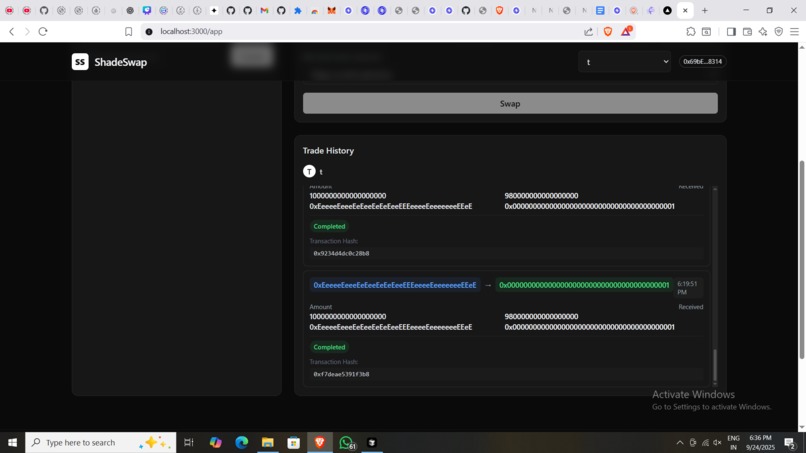The height and width of the screenshot is (453, 806).
Task: Click the ShadeSwap SS logo
Action: point(80,62)
